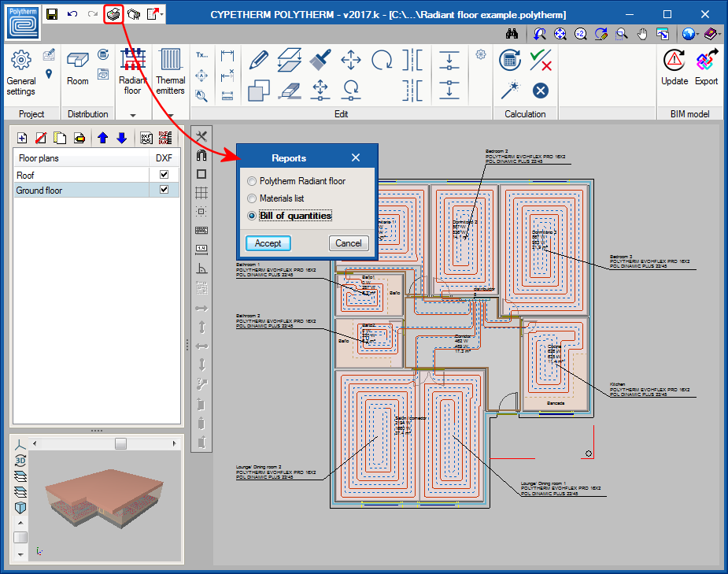Screen dimensions: 728x574
Task: Accept the Bill of quantities report
Action: [267, 243]
